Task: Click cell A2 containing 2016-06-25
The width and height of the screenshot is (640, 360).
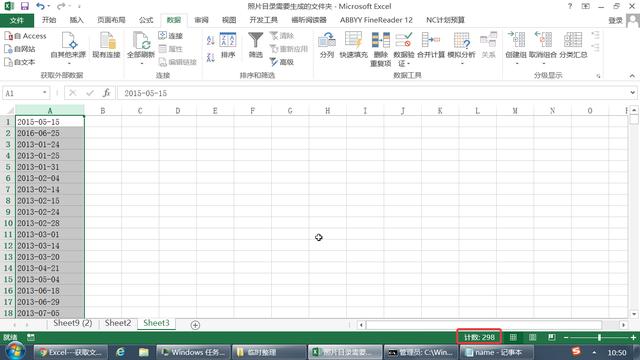Action: 50,133
